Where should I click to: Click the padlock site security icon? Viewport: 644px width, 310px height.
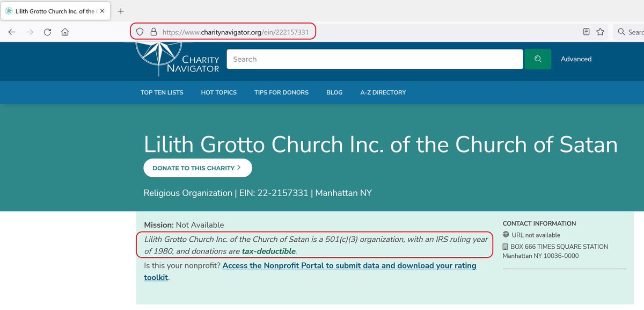(x=153, y=32)
